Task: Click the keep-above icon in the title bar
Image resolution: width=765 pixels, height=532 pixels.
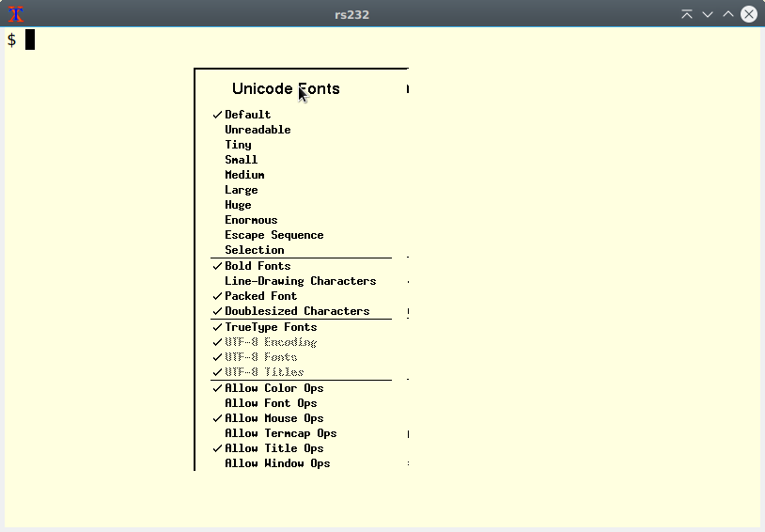Action: click(686, 14)
